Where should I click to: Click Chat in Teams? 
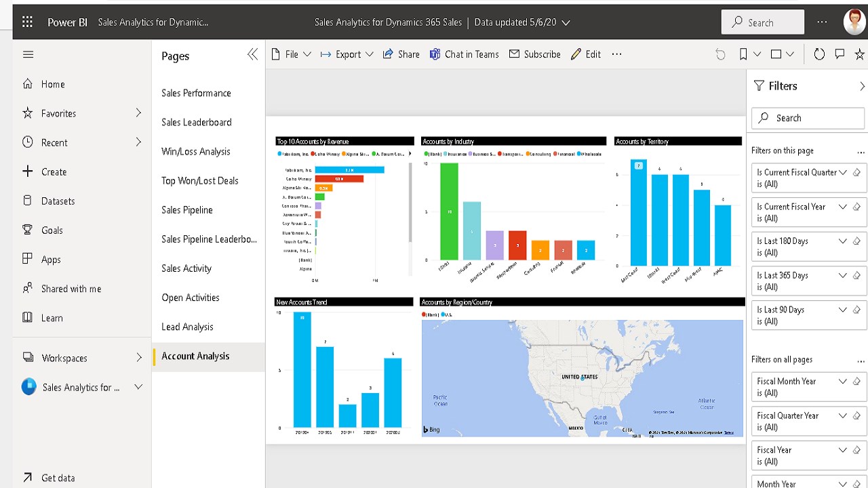(464, 54)
